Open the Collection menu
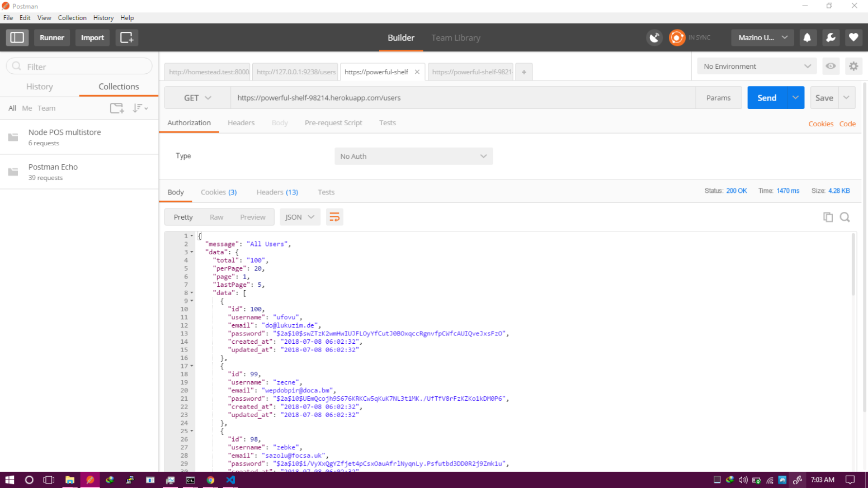868x488 pixels. point(72,17)
